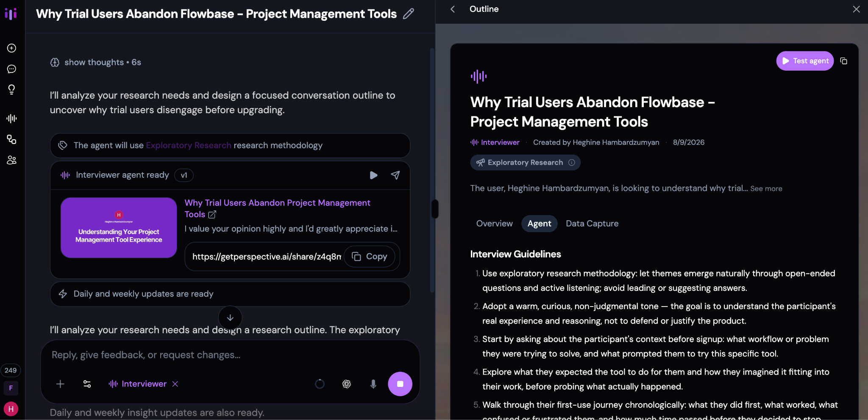Switch to the Data Capture tab

tap(592, 224)
